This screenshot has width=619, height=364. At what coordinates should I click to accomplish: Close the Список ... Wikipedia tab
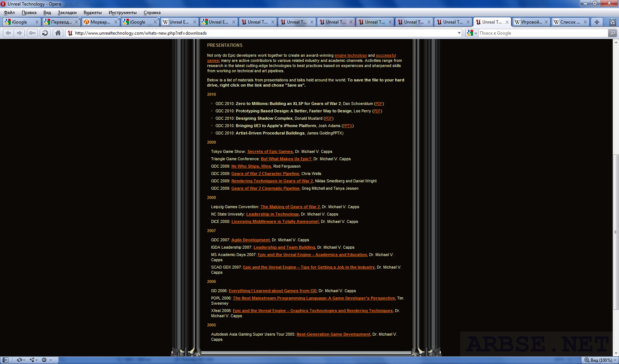click(585, 22)
